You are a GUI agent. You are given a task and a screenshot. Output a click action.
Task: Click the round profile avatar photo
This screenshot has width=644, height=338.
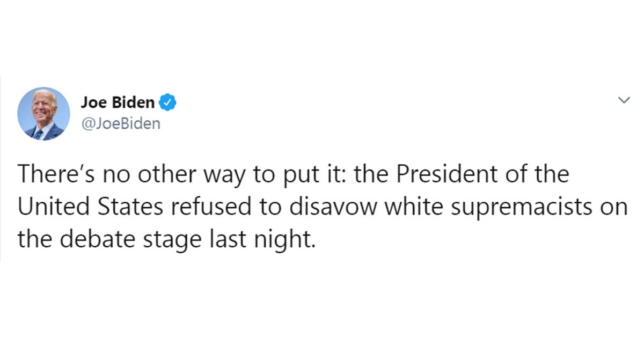[43, 114]
